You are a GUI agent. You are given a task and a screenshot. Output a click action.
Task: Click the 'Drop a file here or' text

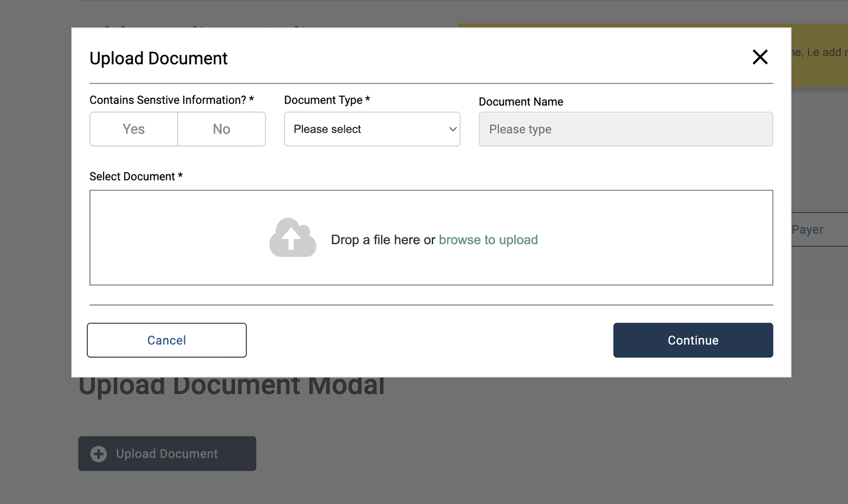point(383,240)
